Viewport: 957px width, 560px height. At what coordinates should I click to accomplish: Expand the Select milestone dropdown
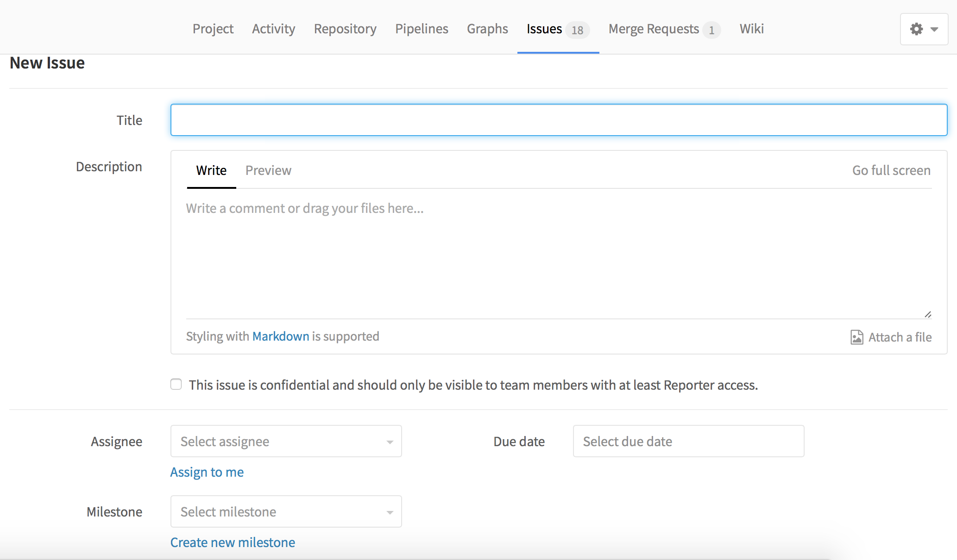(286, 511)
